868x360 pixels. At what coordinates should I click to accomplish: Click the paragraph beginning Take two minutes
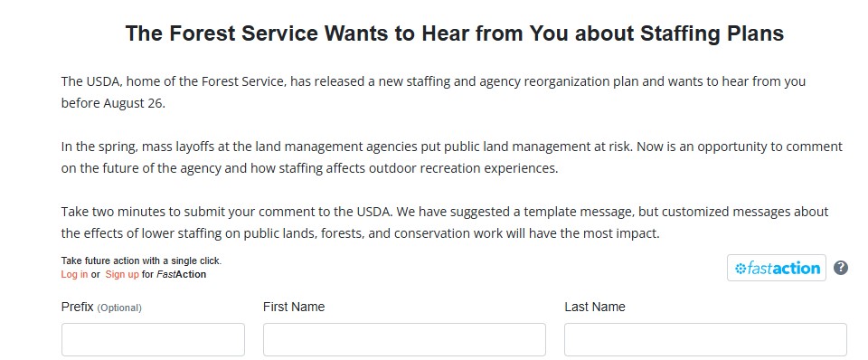coord(445,223)
